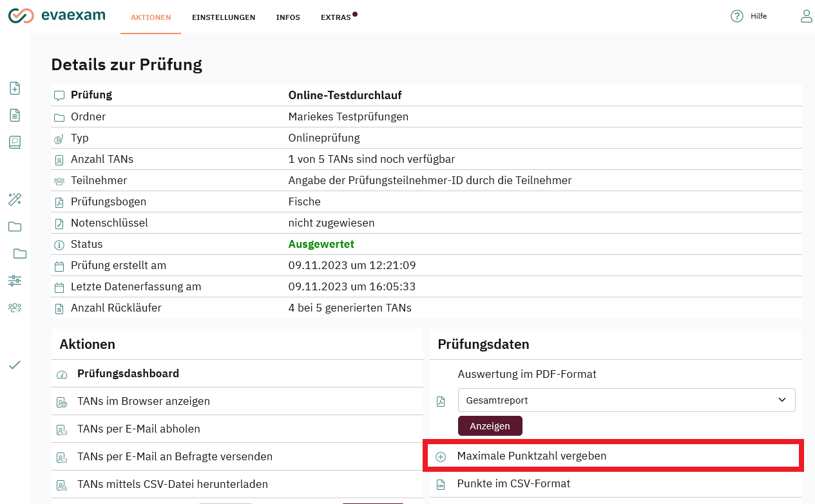Screen dimensions: 815x504
Task: Open the Hilfe help link
Action: pos(749,16)
